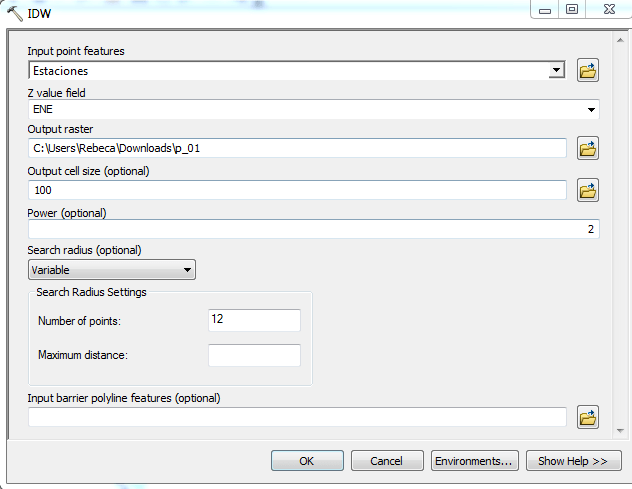This screenshot has width=632, height=489.
Task: Select the Output cell size text box
Action: tap(297, 190)
